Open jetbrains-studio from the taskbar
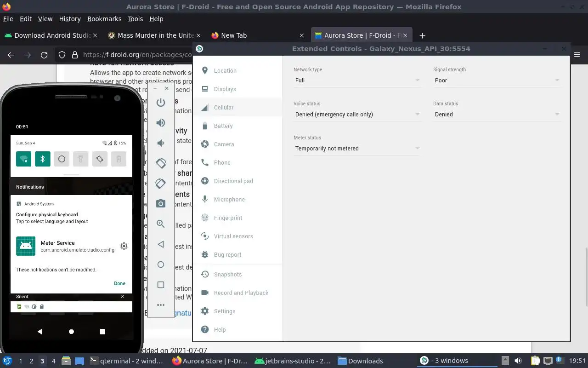 point(293,361)
